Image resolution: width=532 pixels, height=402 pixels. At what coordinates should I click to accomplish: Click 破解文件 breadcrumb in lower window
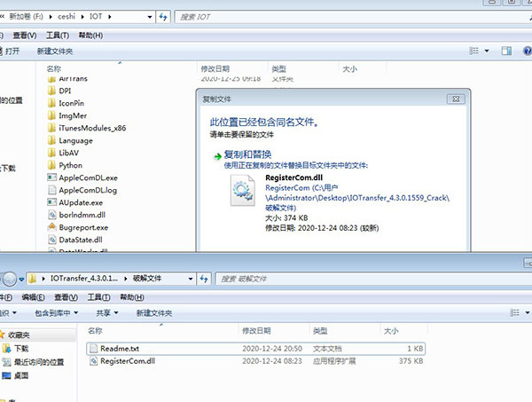click(147, 279)
